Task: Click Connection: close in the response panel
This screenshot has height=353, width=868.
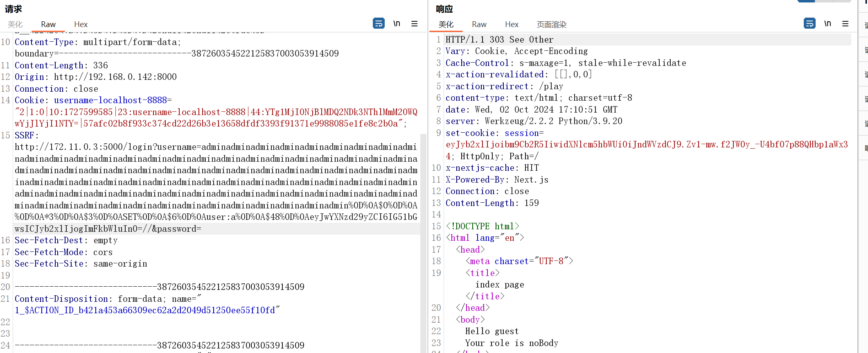Action: [487, 191]
